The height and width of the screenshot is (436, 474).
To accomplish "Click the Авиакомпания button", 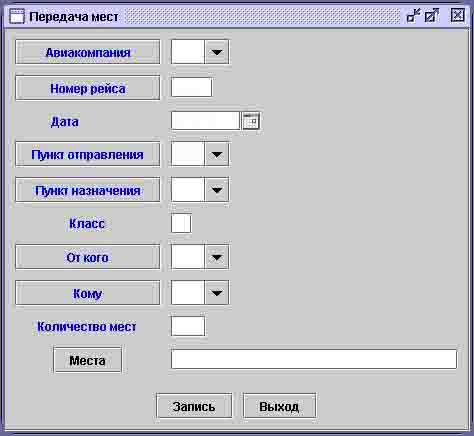I will [x=88, y=52].
